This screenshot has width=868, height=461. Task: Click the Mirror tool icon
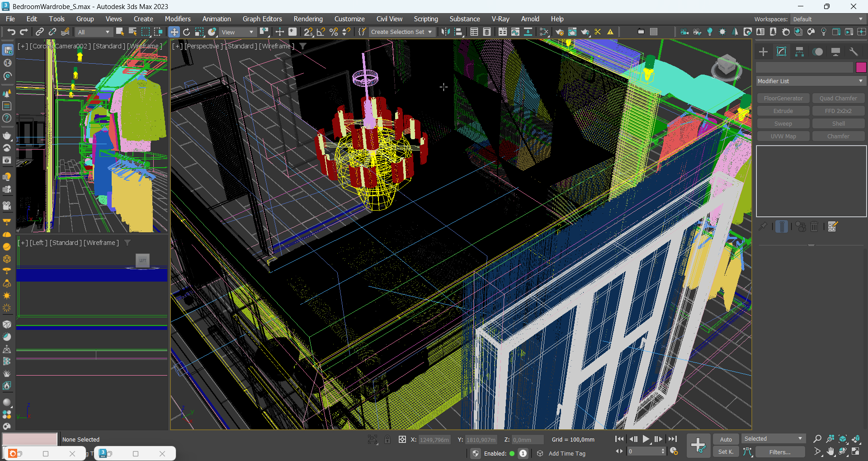click(445, 32)
